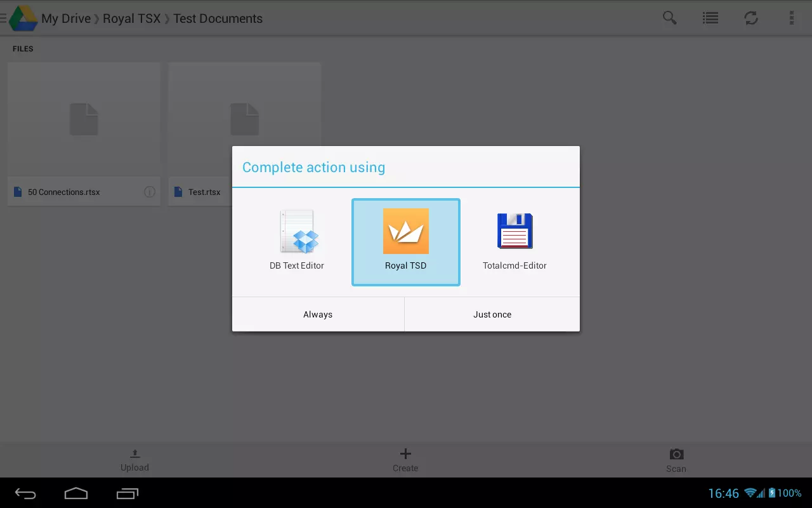Go to Royal TSX breadcrumb
The image size is (812, 508).
click(131, 18)
